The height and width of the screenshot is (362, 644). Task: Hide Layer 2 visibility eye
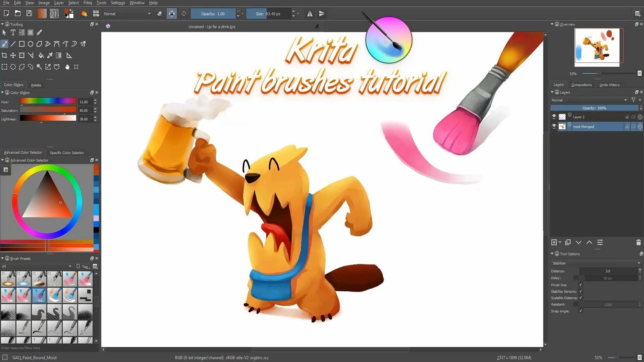coord(554,117)
